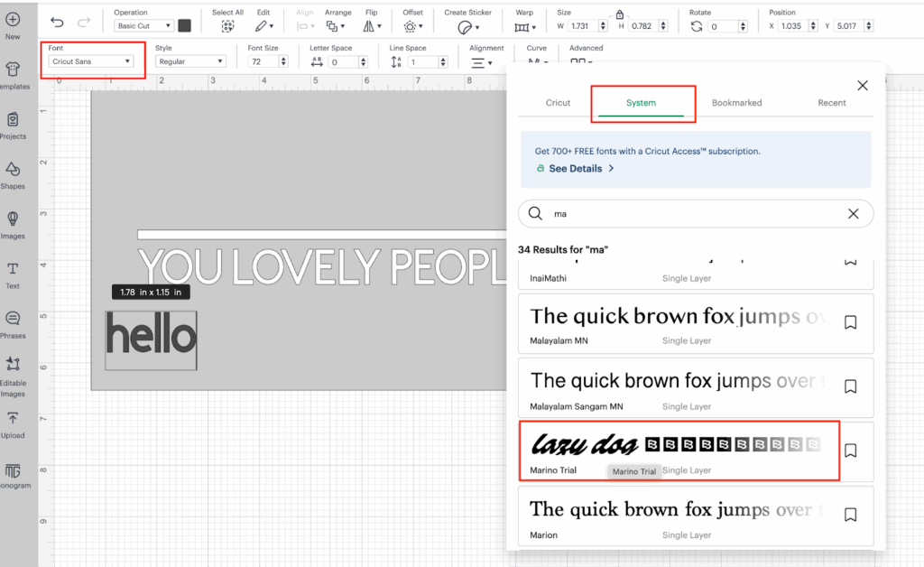
Task: Click the Undo arrow icon
Action: pos(57,23)
